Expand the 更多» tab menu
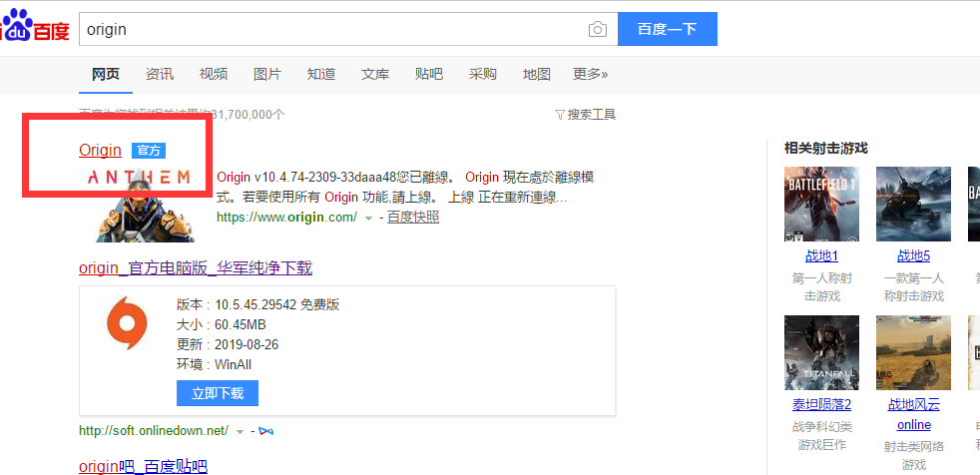 tap(590, 74)
